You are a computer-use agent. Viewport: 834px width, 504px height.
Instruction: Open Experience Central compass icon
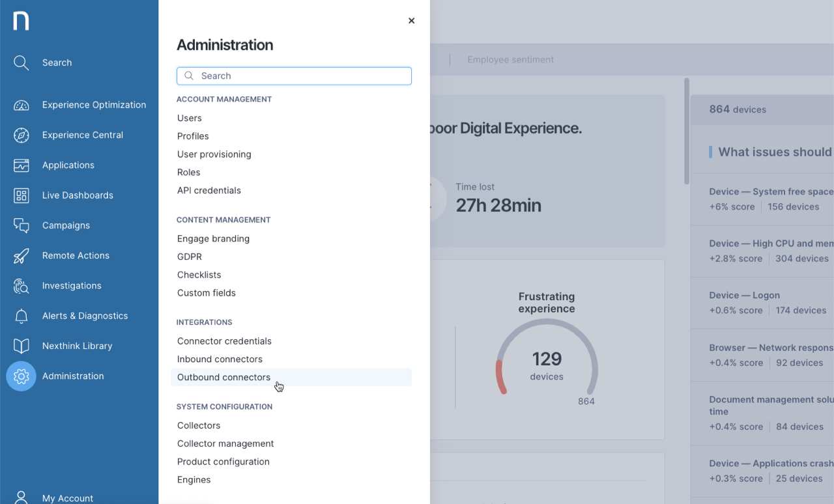[x=21, y=135]
